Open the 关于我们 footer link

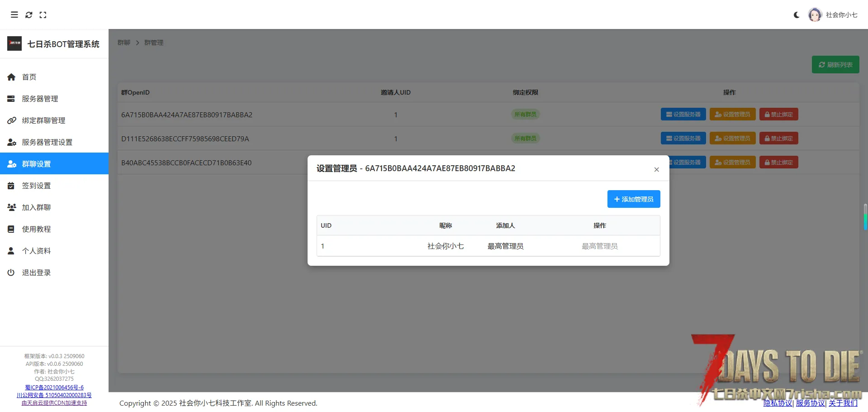(x=843, y=403)
